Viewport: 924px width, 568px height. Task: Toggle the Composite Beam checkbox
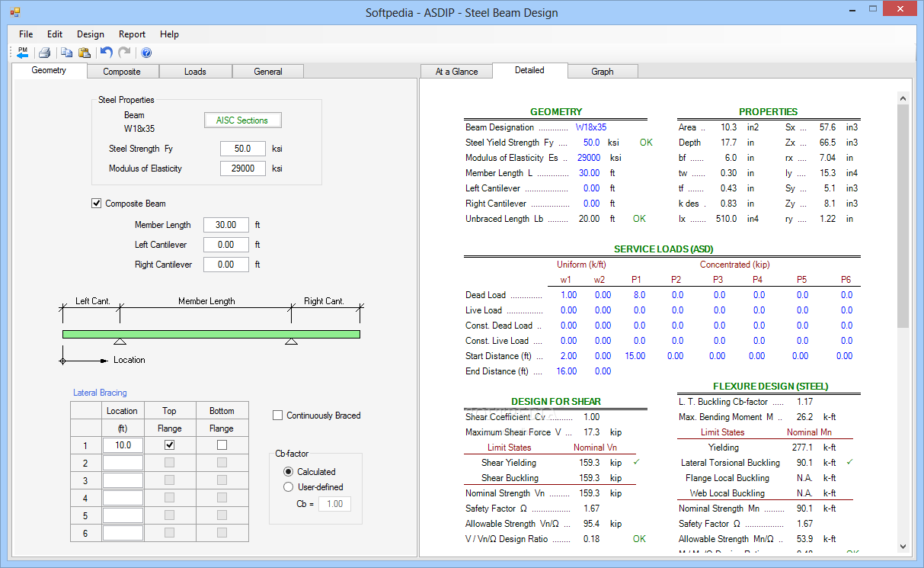click(96, 204)
